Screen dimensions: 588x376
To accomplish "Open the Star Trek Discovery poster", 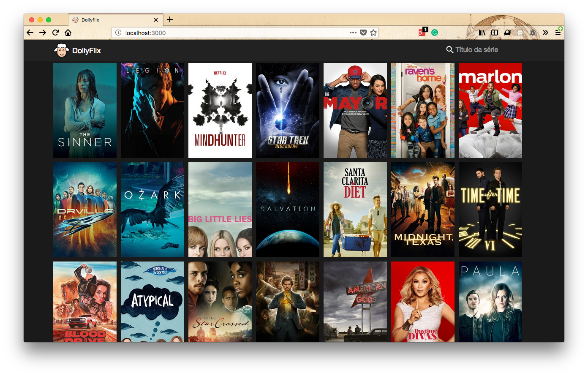I will [x=288, y=110].
